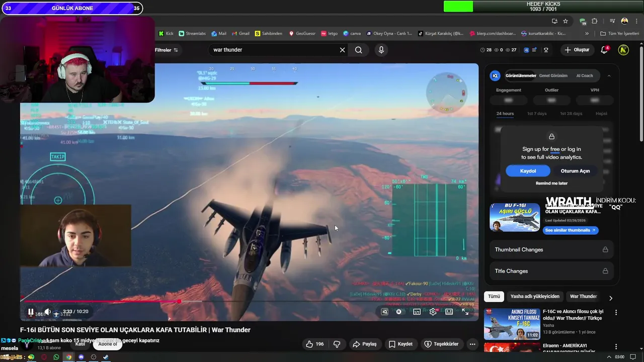644x362 pixels.
Task: Open the canva bookmark
Action: point(352,34)
